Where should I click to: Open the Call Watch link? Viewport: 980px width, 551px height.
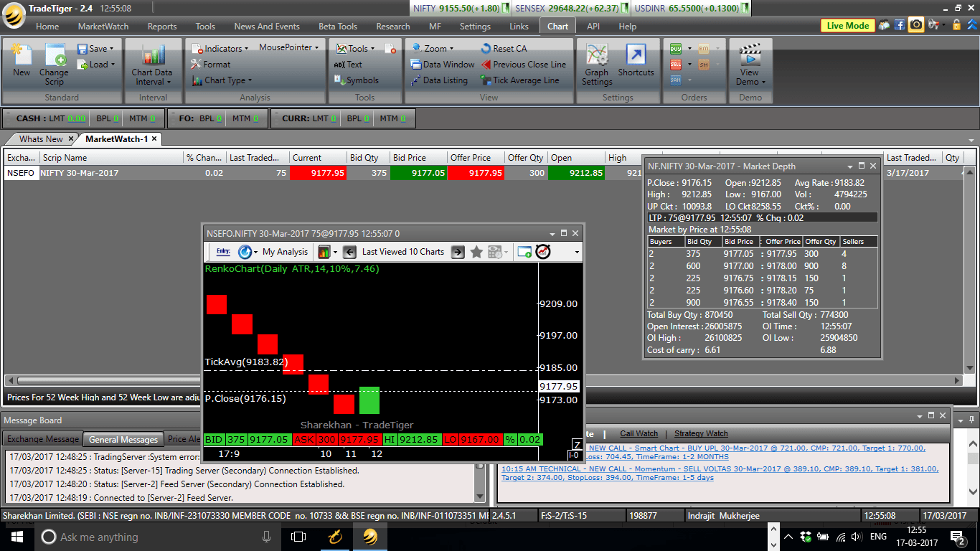pos(639,433)
